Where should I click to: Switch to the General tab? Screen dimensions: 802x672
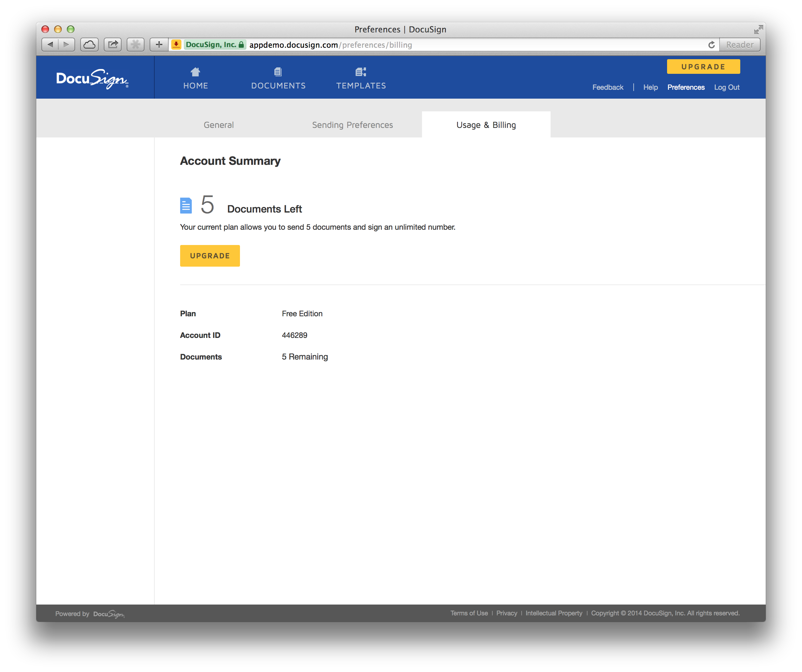218,124
